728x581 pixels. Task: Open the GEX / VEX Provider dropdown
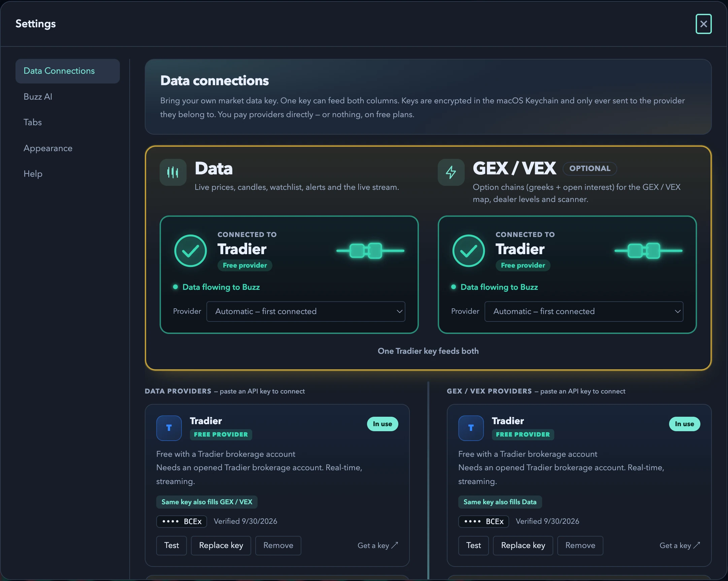pos(584,311)
